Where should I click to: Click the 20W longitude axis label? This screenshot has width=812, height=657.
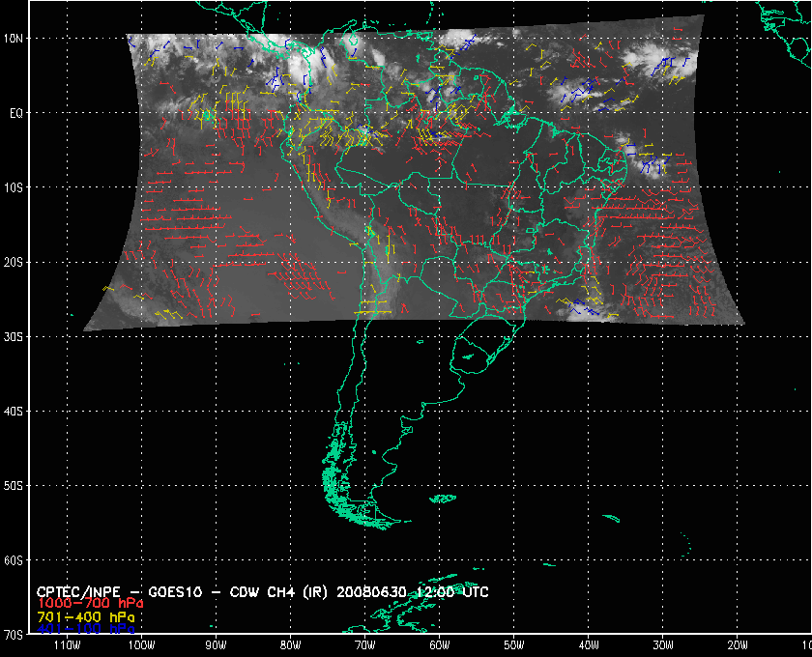click(737, 646)
